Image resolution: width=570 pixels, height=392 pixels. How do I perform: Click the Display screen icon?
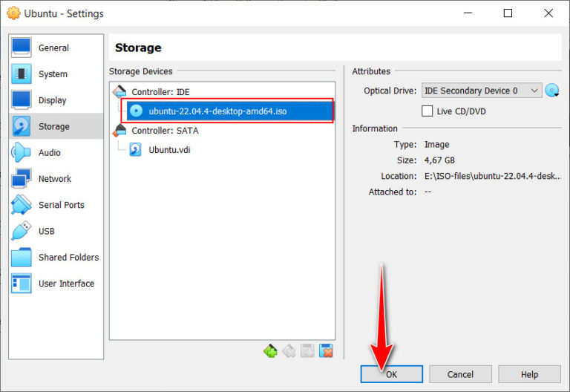click(21, 100)
